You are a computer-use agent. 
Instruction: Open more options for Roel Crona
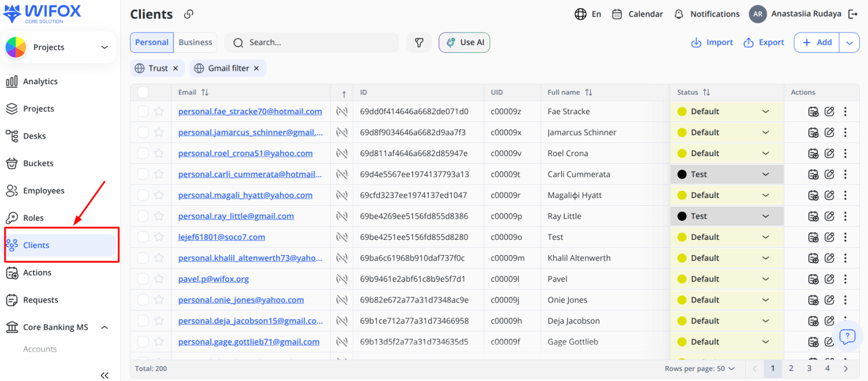845,153
